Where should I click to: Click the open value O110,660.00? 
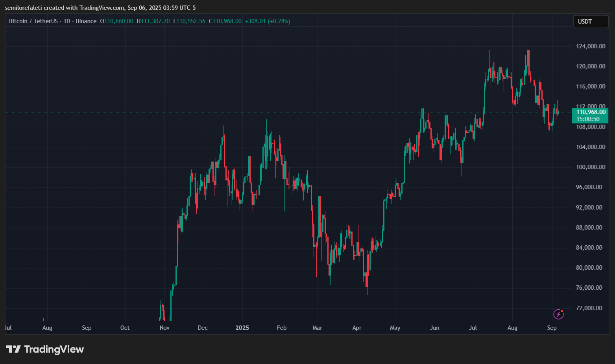[x=116, y=21]
